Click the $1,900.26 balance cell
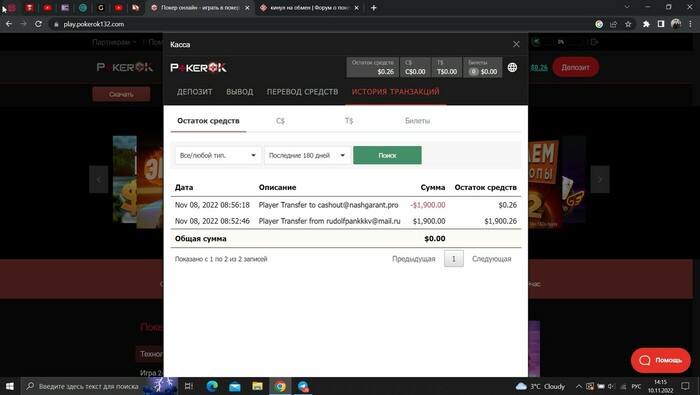The width and height of the screenshot is (700, 395). click(x=500, y=221)
